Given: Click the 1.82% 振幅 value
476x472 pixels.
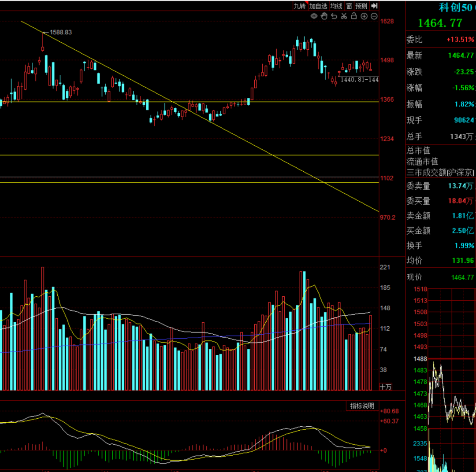Looking at the screenshot, I should [464, 104].
